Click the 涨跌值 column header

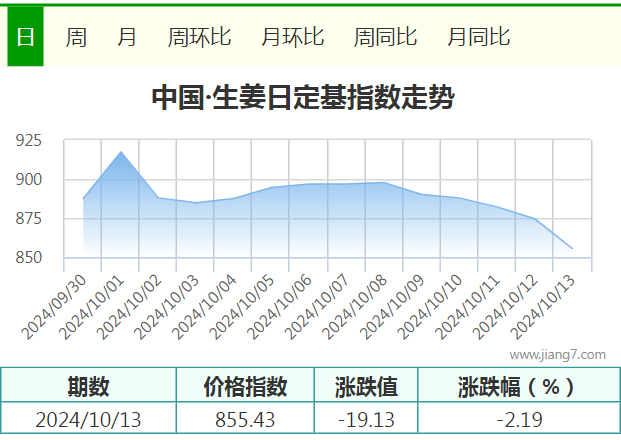(x=366, y=386)
